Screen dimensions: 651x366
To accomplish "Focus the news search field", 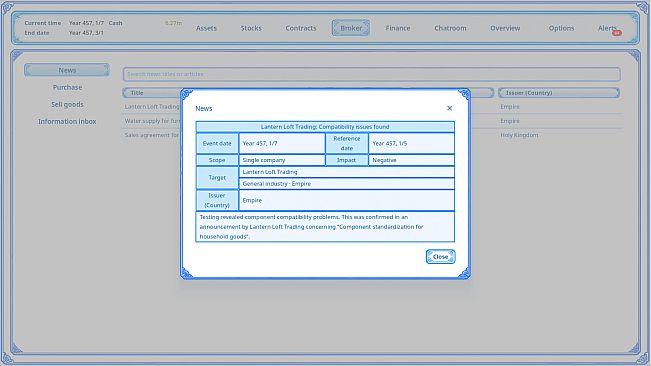I will (372, 74).
